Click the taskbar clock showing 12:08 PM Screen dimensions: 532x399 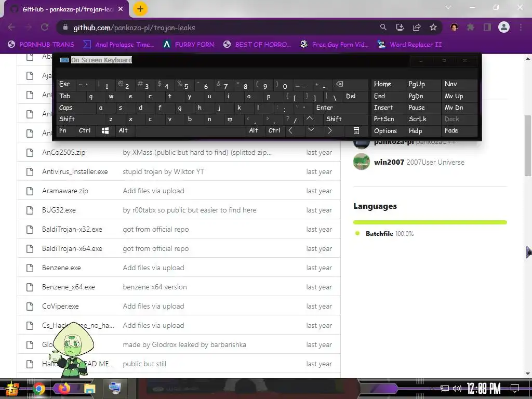(484, 388)
